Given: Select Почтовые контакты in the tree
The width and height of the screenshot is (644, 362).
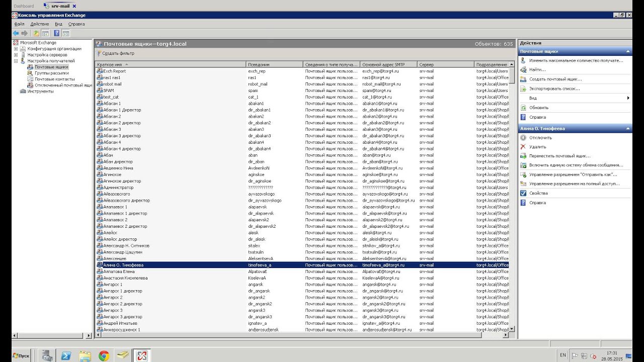Looking at the screenshot, I should point(54,79).
